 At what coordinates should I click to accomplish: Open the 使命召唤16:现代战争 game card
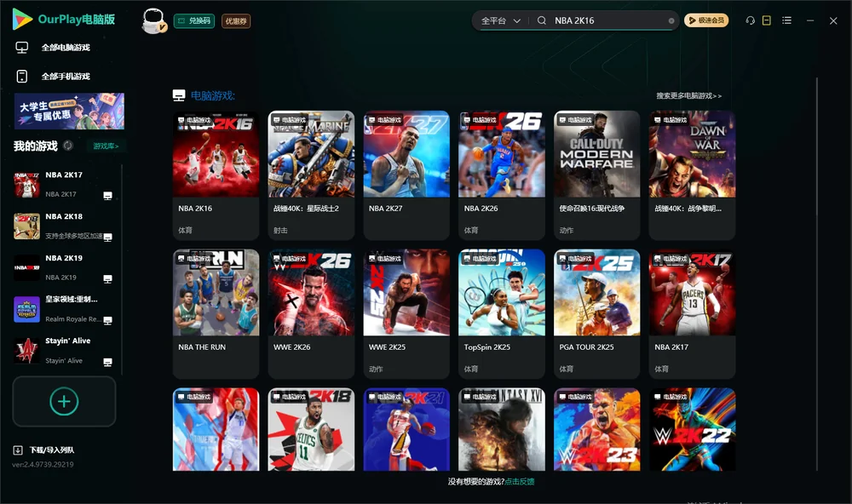coord(597,175)
